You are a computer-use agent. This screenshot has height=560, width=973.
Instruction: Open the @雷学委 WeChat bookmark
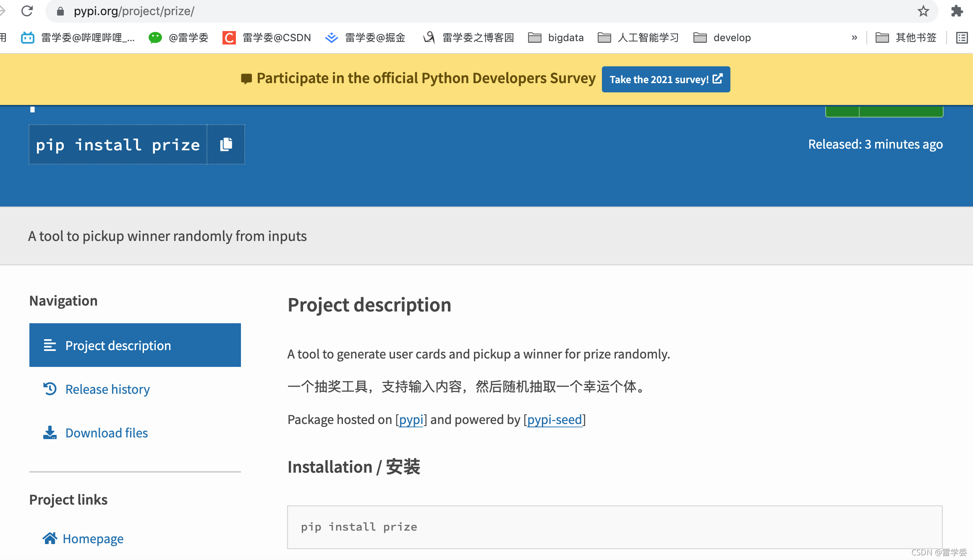click(x=179, y=38)
